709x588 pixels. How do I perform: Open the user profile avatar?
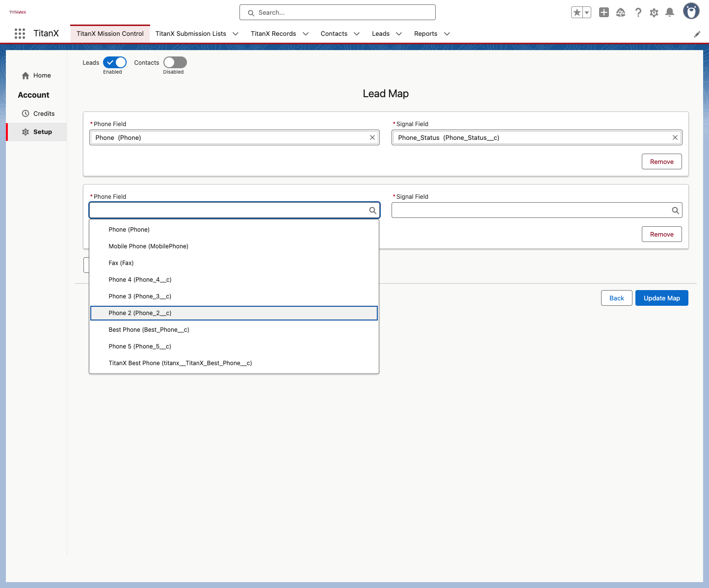pyautogui.click(x=691, y=11)
